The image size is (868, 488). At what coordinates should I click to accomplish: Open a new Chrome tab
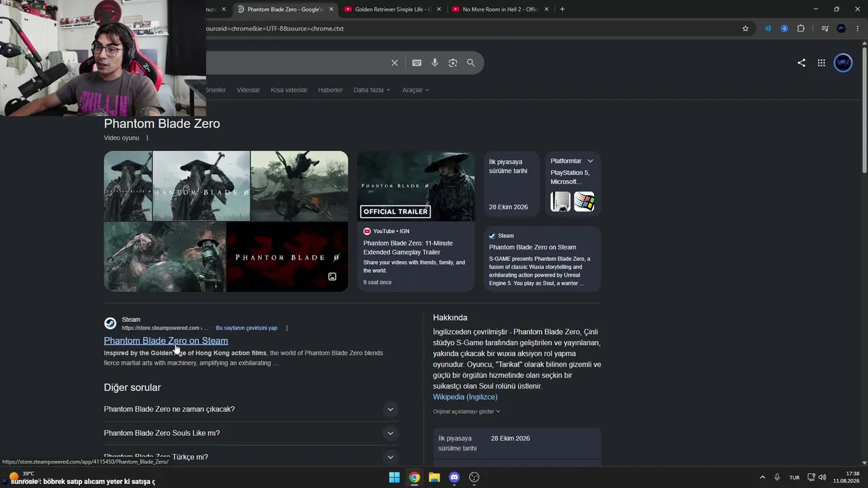(x=562, y=9)
